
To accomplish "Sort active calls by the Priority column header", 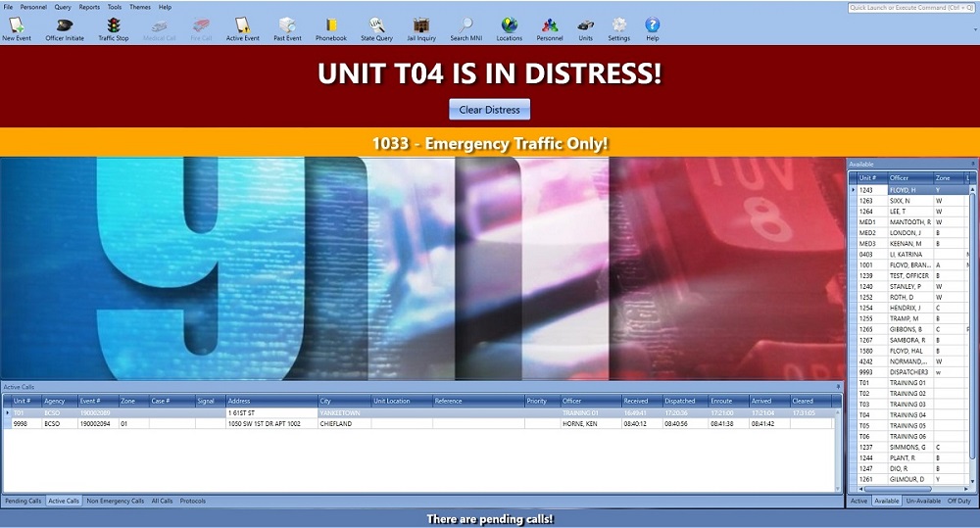I will [537, 401].
